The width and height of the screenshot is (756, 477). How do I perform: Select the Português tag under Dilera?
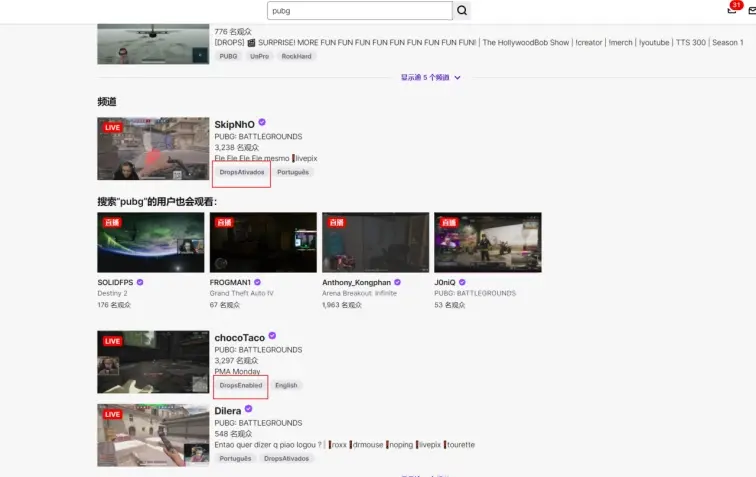(x=235, y=459)
